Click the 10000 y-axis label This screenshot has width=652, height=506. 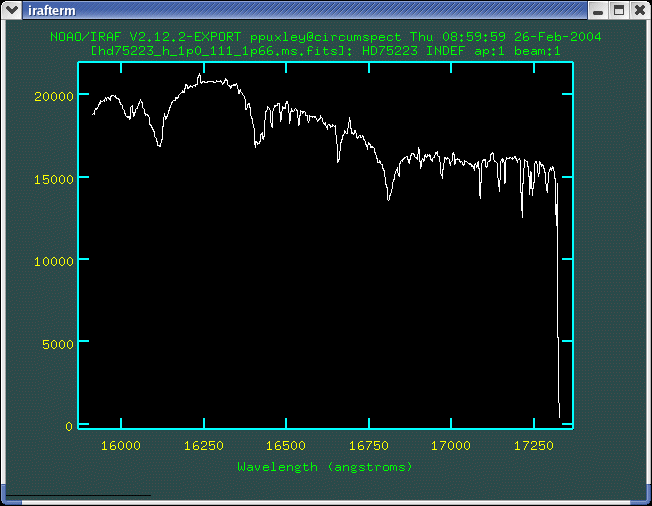click(54, 261)
